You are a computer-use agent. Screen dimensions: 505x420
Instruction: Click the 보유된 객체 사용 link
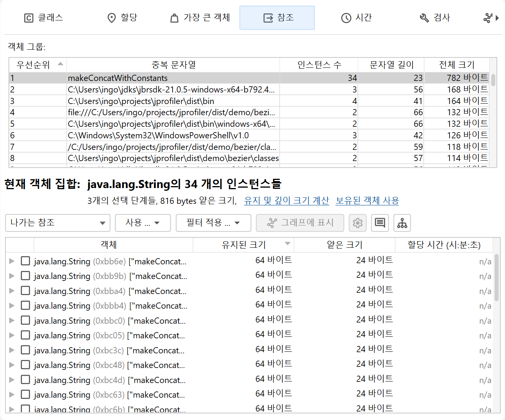click(x=367, y=201)
